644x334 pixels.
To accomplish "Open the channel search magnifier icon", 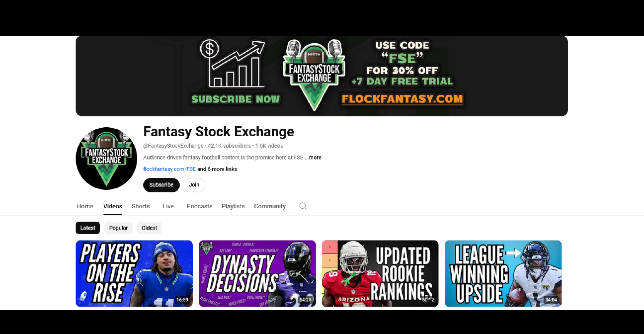I will pyautogui.click(x=303, y=206).
